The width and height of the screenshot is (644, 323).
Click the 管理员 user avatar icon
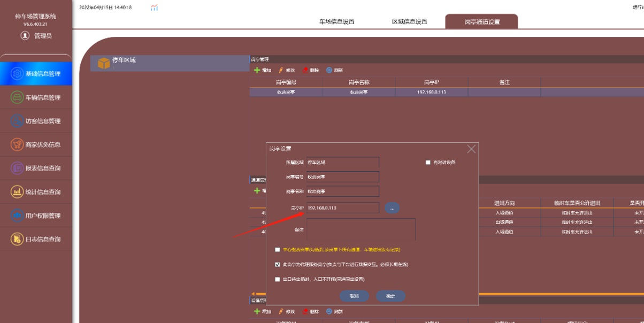25,36
